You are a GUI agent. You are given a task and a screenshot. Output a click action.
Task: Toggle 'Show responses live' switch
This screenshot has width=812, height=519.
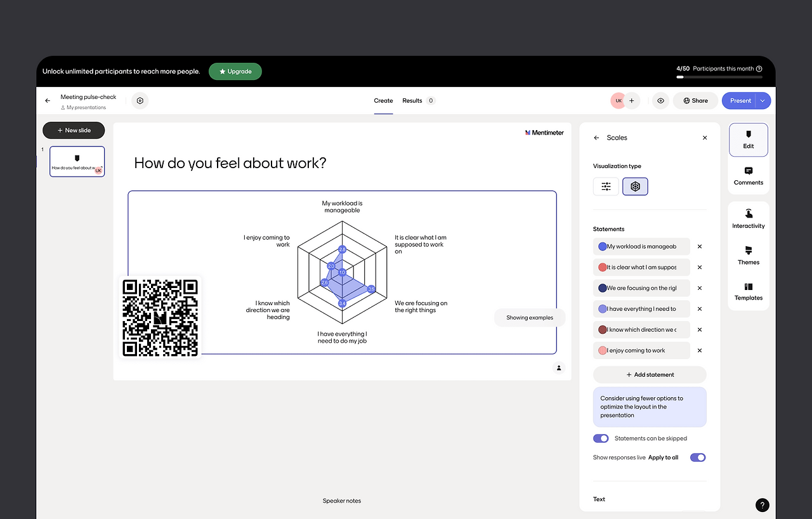point(698,457)
